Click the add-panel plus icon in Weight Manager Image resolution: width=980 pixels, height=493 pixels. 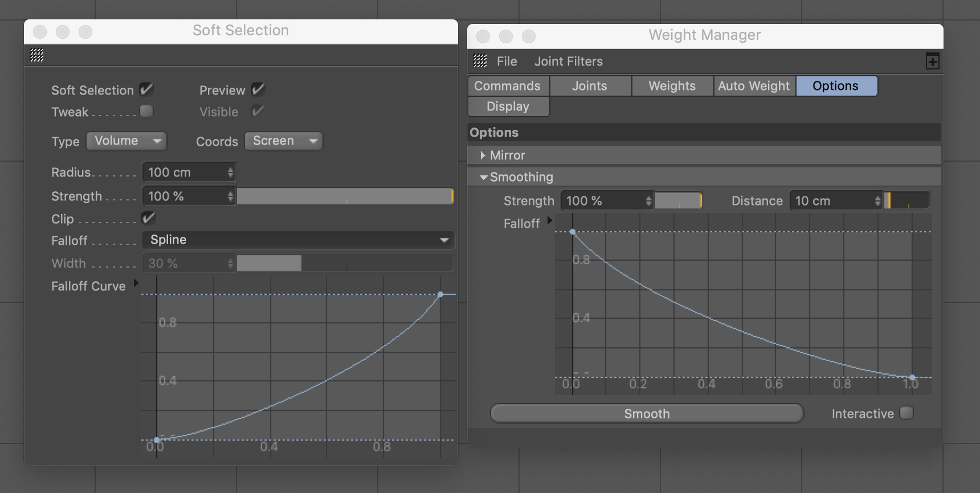(932, 61)
